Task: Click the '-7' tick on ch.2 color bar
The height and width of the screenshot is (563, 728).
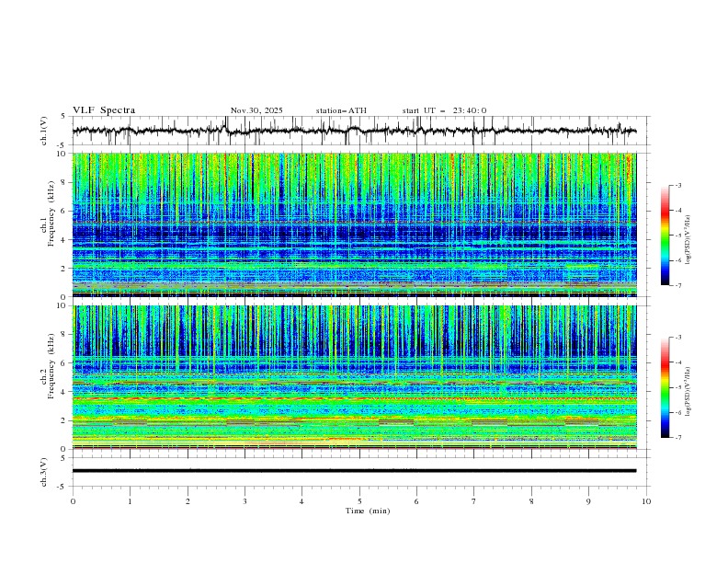Action: (678, 438)
